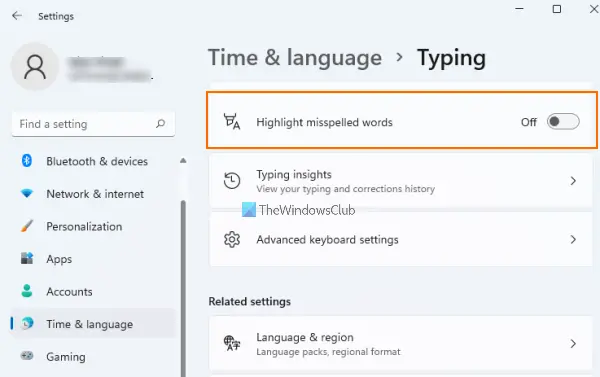Image resolution: width=600 pixels, height=377 pixels.
Task: Click the Personalization paintbrush icon
Action: click(27, 226)
